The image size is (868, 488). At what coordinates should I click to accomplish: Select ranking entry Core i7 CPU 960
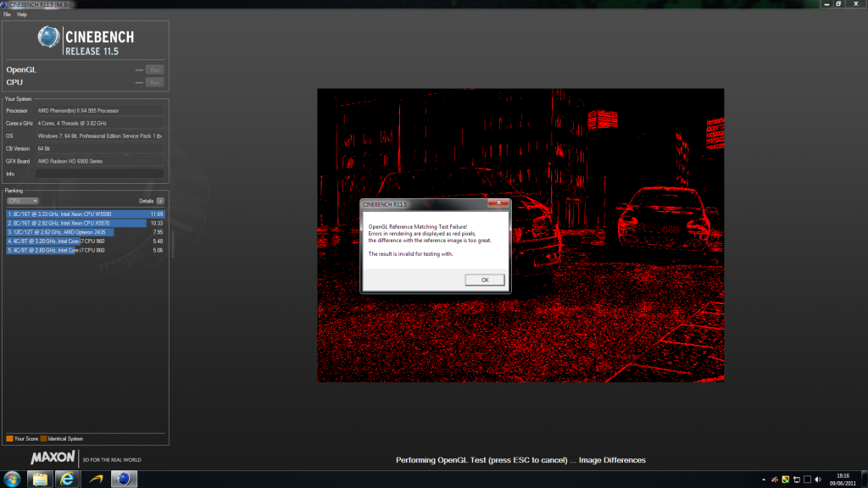(86, 241)
